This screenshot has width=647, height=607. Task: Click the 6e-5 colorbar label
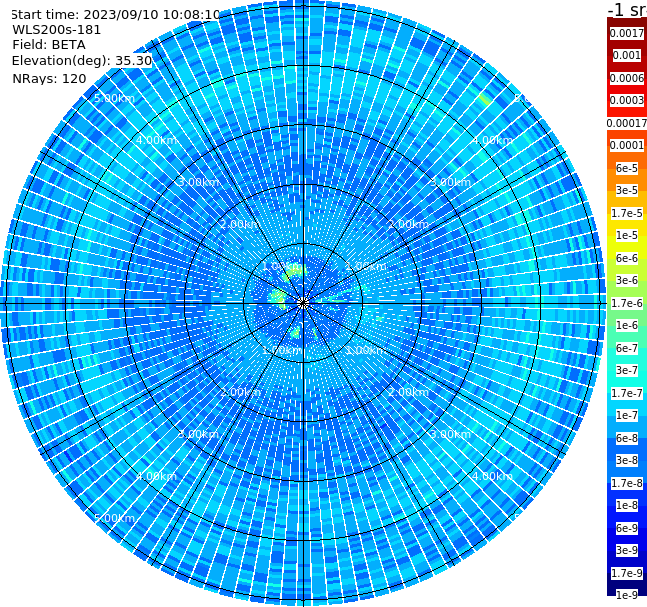click(x=627, y=168)
